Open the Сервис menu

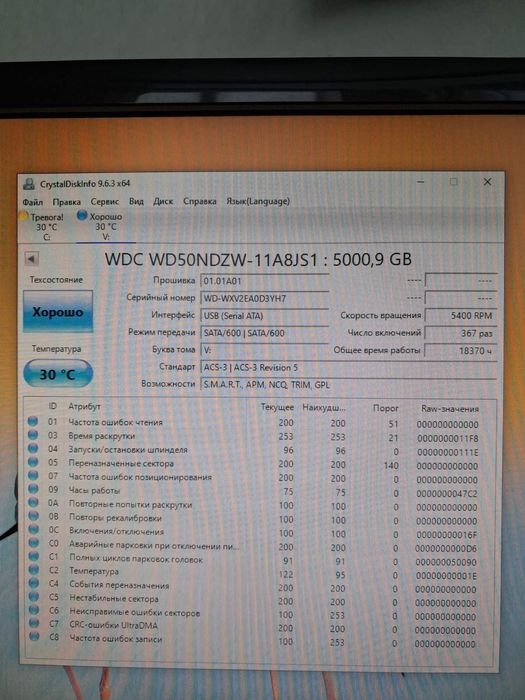pos(104,201)
